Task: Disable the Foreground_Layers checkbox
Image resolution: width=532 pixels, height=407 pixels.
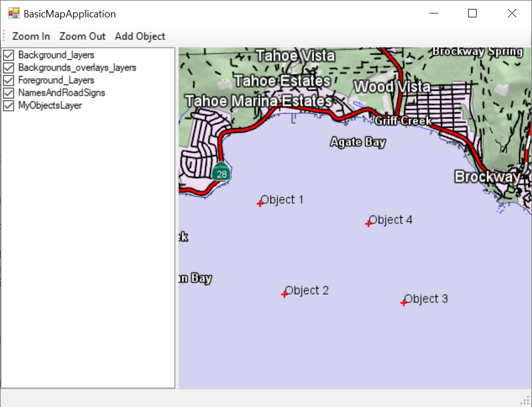Action: [x=9, y=80]
